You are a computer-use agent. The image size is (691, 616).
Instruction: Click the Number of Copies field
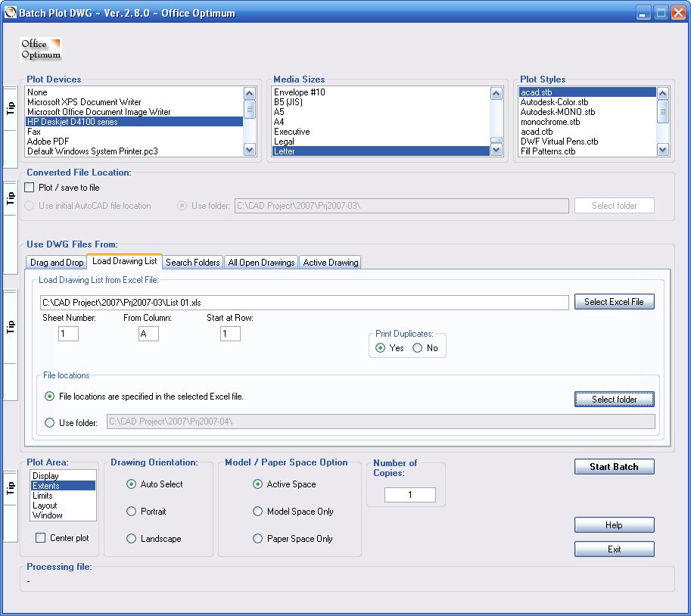pos(410,495)
